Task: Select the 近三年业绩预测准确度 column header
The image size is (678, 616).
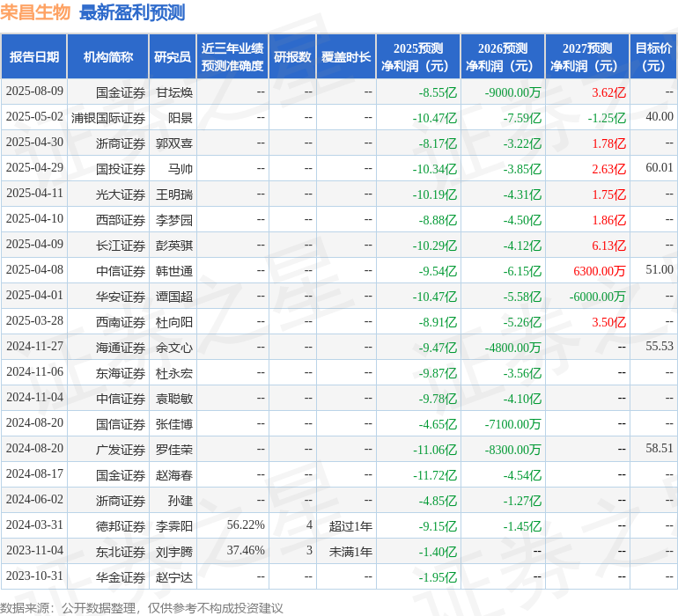Action: (232, 57)
